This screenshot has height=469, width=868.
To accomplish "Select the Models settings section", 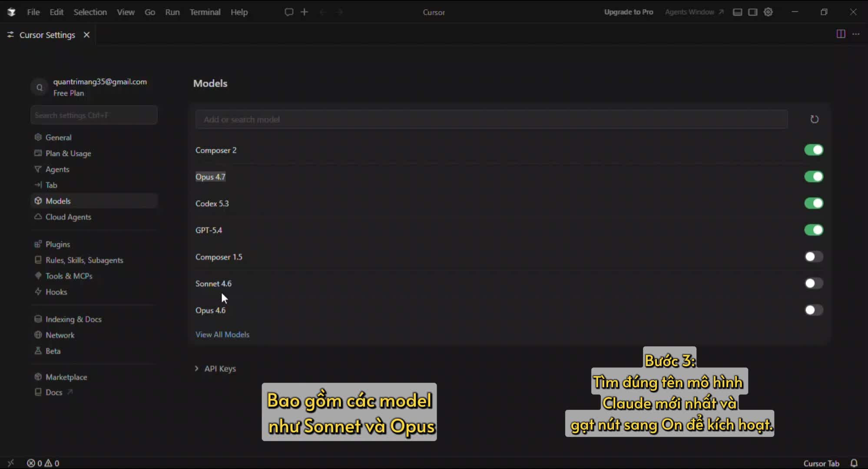I will pyautogui.click(x=94, y=201).
